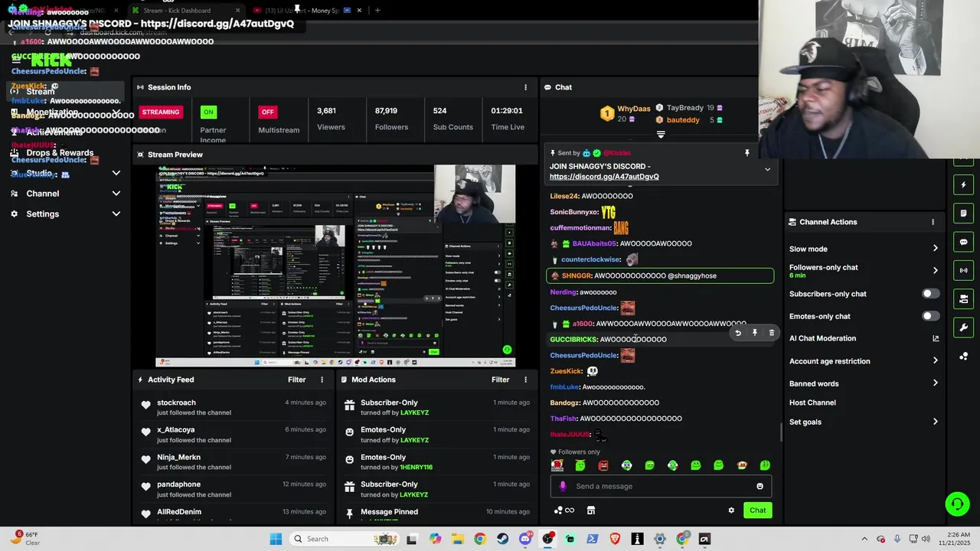Image resolution: width=980 pixels, height=551 pixels.
Task: Open the Discord link in pinned message
Action: click(604, 177)
